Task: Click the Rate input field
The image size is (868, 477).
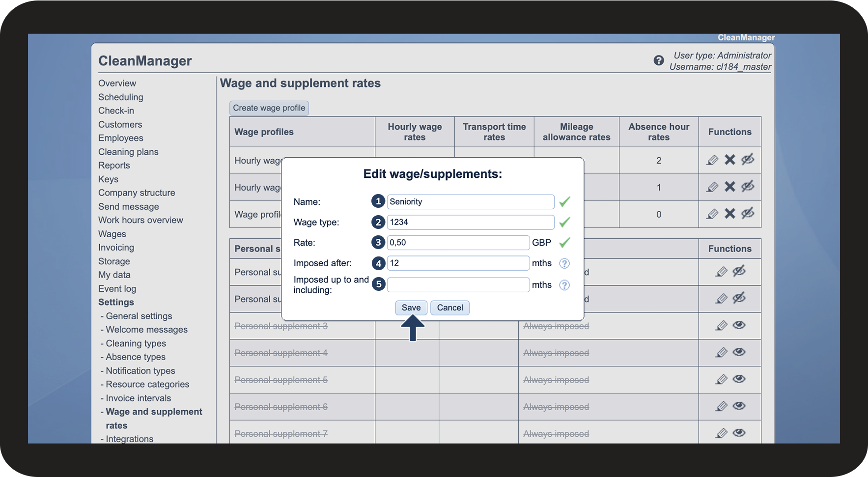Action: pyautogui.click(x=458, y=243)
